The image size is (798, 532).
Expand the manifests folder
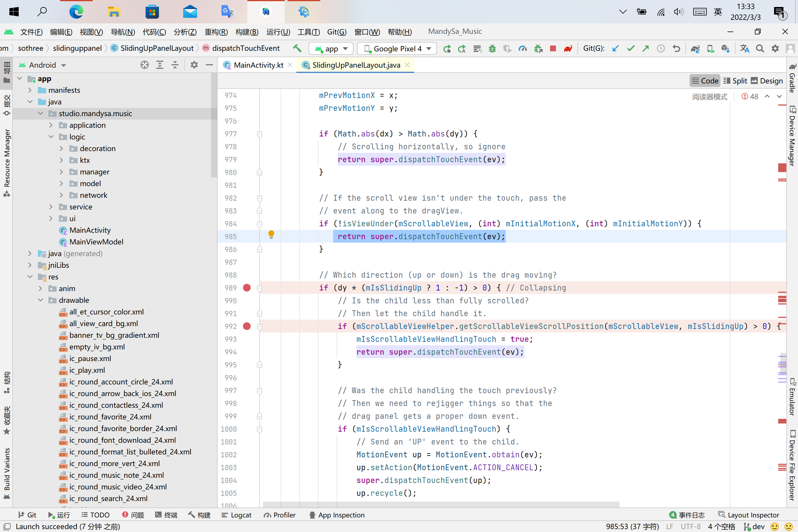[30, 90]
